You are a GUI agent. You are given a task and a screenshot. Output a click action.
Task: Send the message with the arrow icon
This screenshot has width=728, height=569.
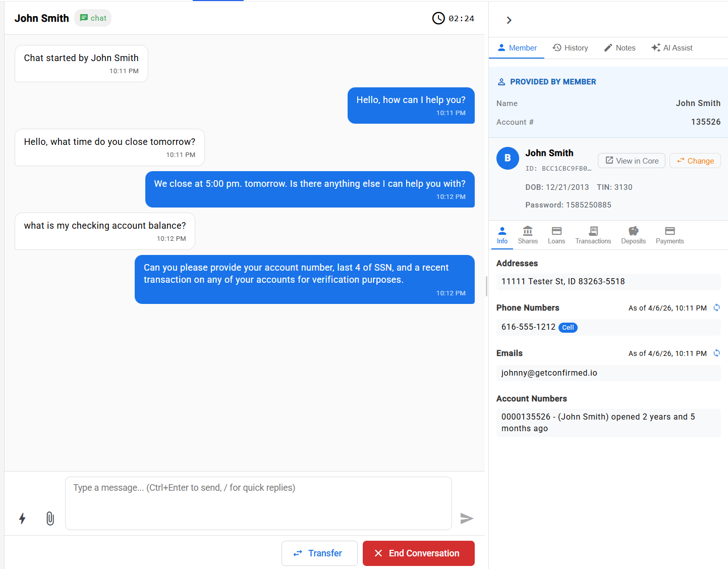(x=467, y=519)
